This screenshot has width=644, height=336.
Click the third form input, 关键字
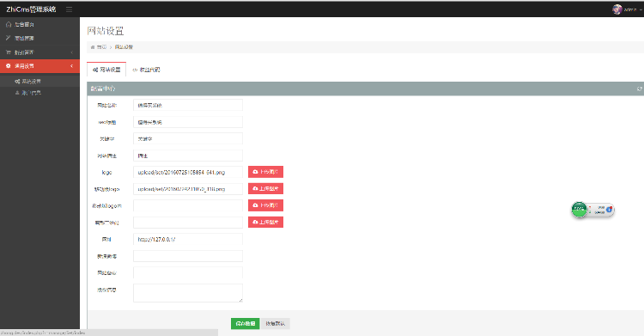pos(188,138)
